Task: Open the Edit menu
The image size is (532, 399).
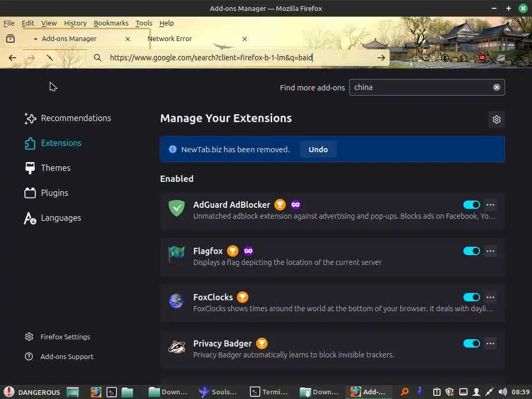Action: coord(28,23)
